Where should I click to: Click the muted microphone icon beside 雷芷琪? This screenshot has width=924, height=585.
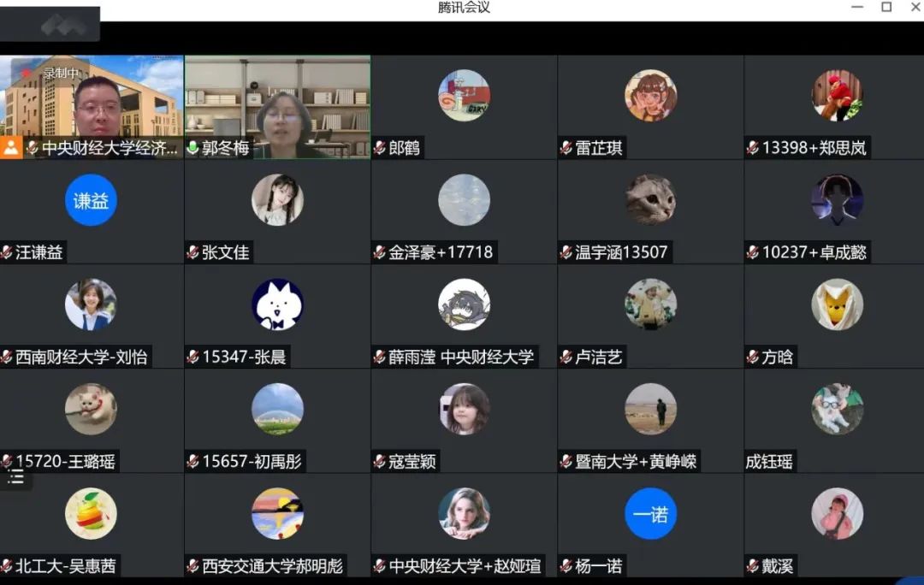coord(566,148)
